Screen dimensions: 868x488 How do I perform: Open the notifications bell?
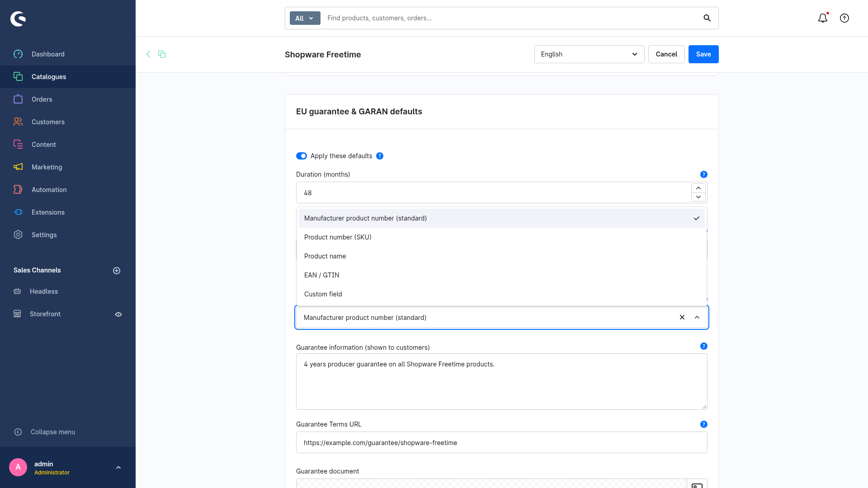tap(823, 18)
